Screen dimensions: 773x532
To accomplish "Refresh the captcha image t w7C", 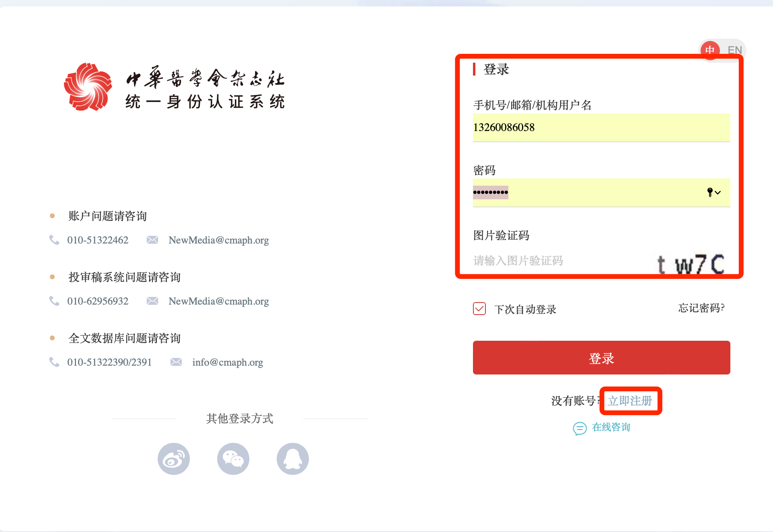I will click(x=691, y=264).
